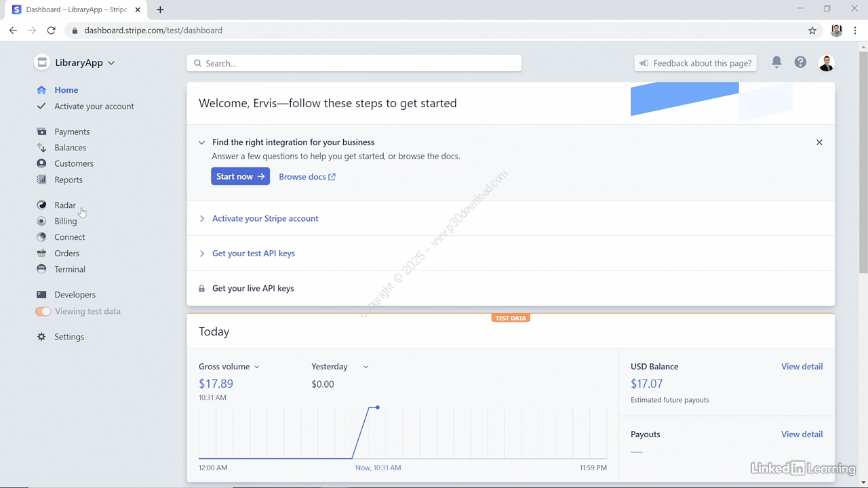Image resolution: width=868 pixels, height=488 pixels.
Task: Open Browse docs link
Action: 307,177
